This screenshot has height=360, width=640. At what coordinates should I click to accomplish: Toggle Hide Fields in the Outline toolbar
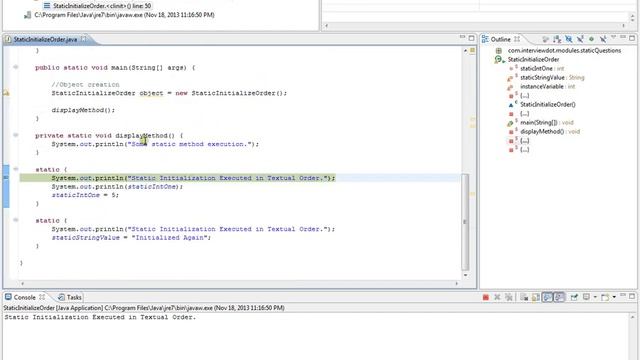(x=569, y=39)
